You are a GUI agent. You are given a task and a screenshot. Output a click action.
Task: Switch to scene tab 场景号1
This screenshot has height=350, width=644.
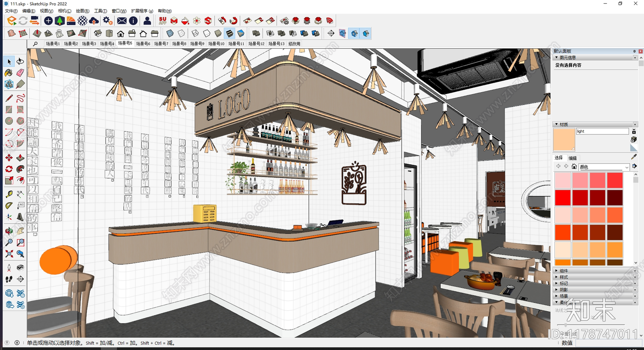(53, 43)
